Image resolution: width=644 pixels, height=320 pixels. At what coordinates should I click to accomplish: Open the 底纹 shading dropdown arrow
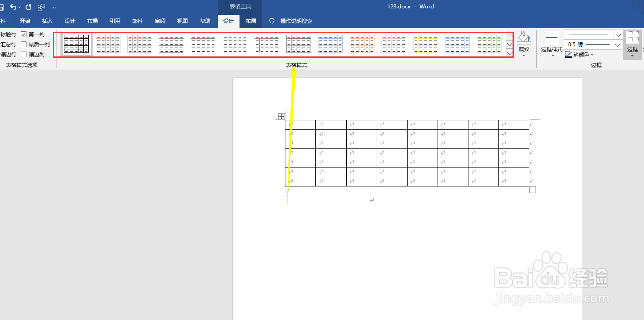(x=524, y=56)
